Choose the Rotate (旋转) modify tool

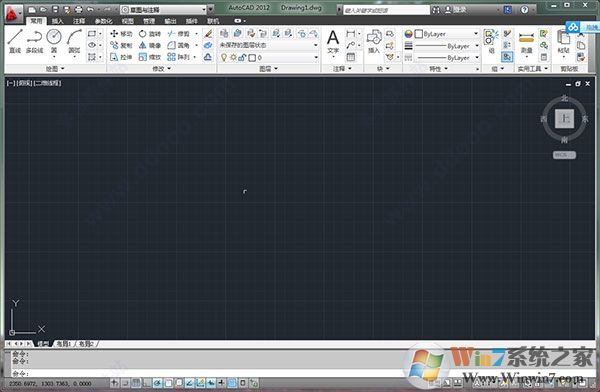pyautogui.click(x=150, y=34)
